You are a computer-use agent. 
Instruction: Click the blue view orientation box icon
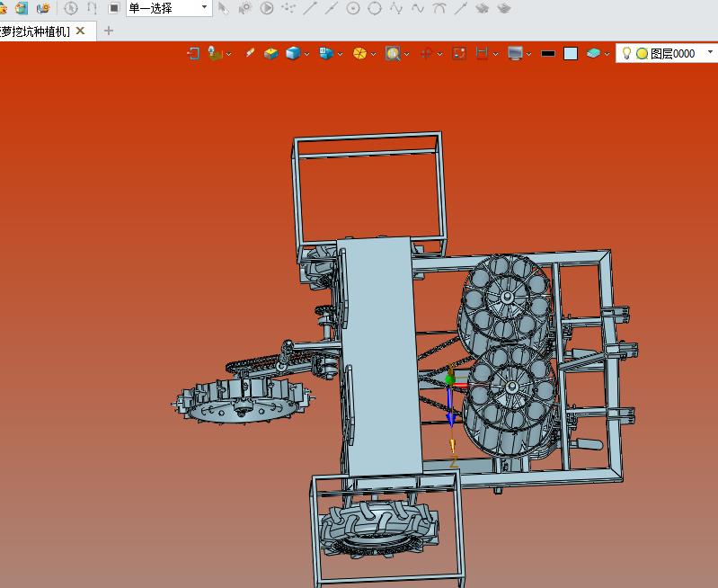[x=326, y=54]
